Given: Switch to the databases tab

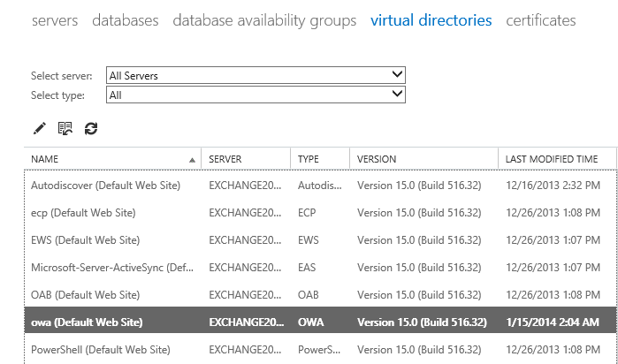Looking at the screenshot, I should point(126,20).
